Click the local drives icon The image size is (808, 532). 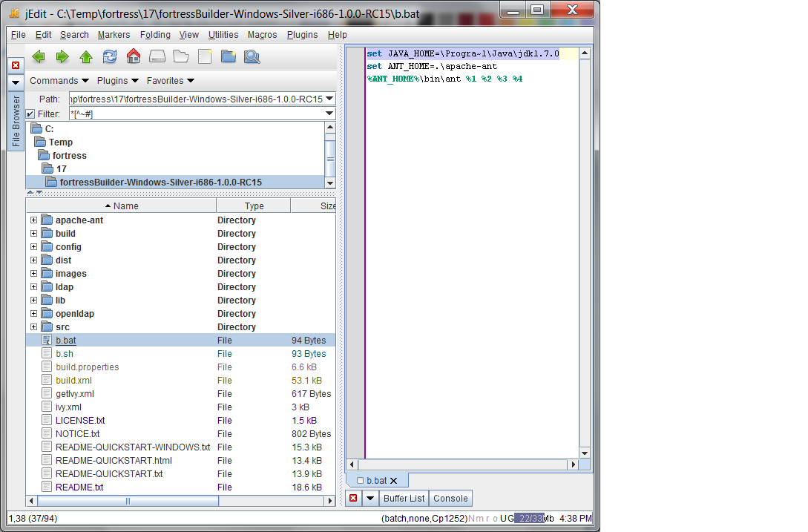click(x=157, y=56)
